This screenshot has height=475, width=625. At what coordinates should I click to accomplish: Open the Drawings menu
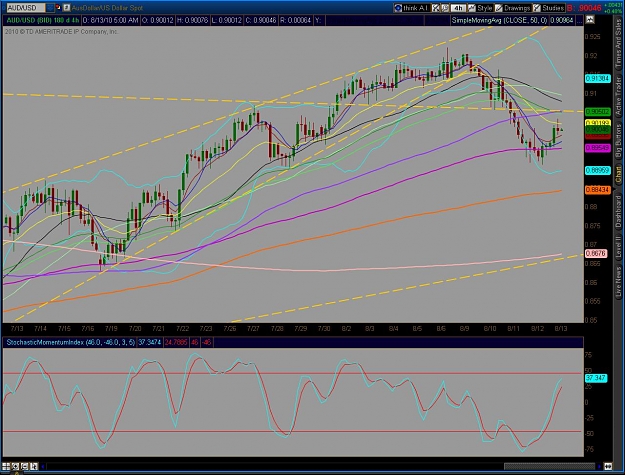coord(517,8)
